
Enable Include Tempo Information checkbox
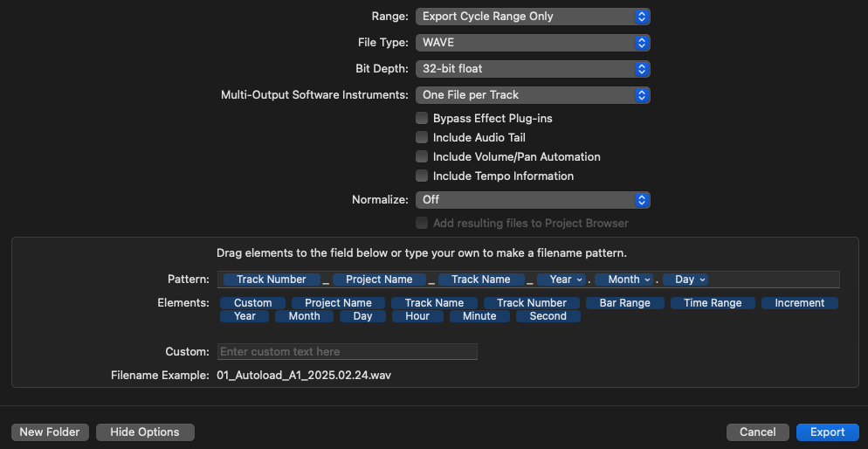(x=422, y=176)
